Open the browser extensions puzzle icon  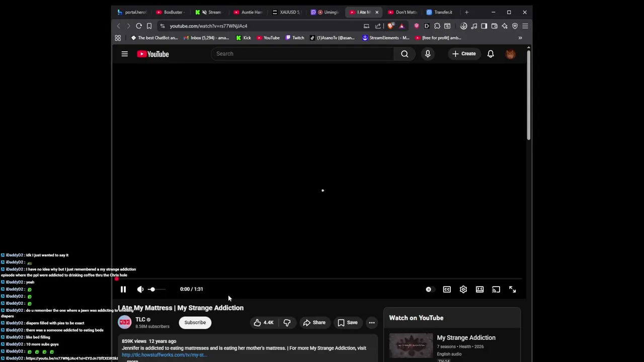(x=437, y=26)
